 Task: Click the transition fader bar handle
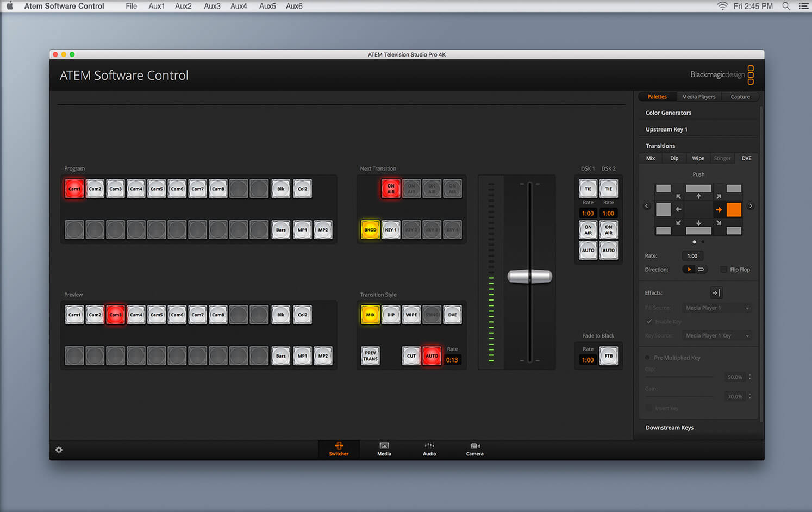tap(529, 277)
